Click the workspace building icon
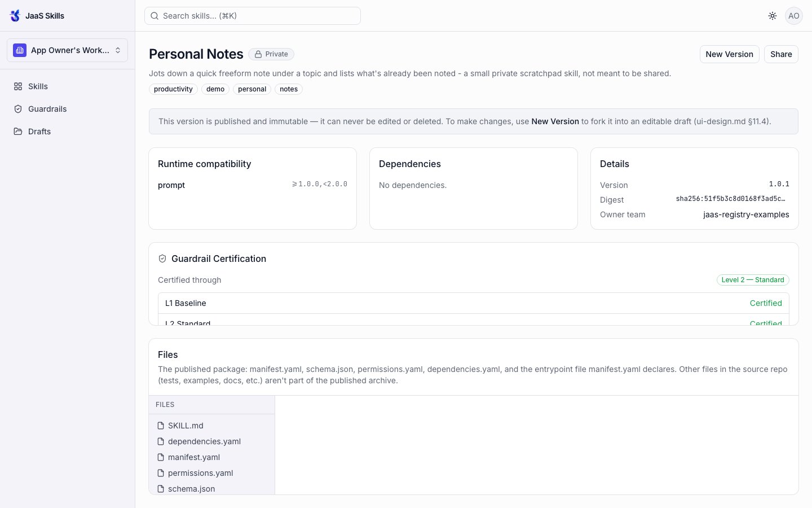The image size is (812, 508). 20,50
